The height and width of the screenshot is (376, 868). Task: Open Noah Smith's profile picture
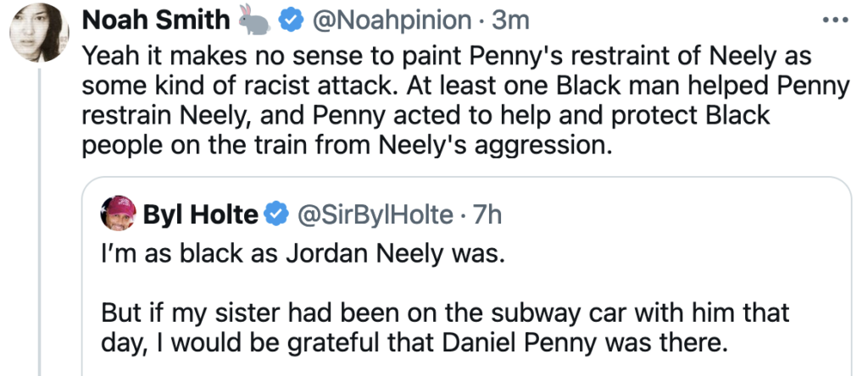click(x=38, y=34)
